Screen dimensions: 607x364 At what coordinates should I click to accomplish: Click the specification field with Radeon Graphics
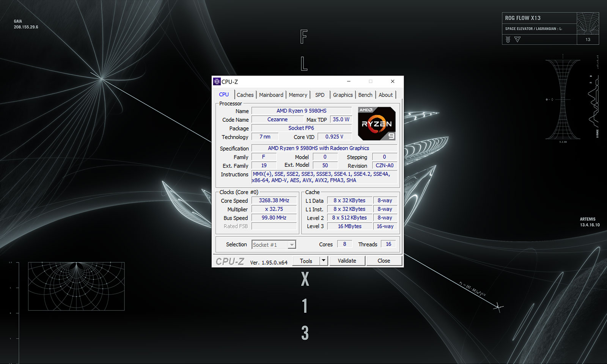click(324, 148)
